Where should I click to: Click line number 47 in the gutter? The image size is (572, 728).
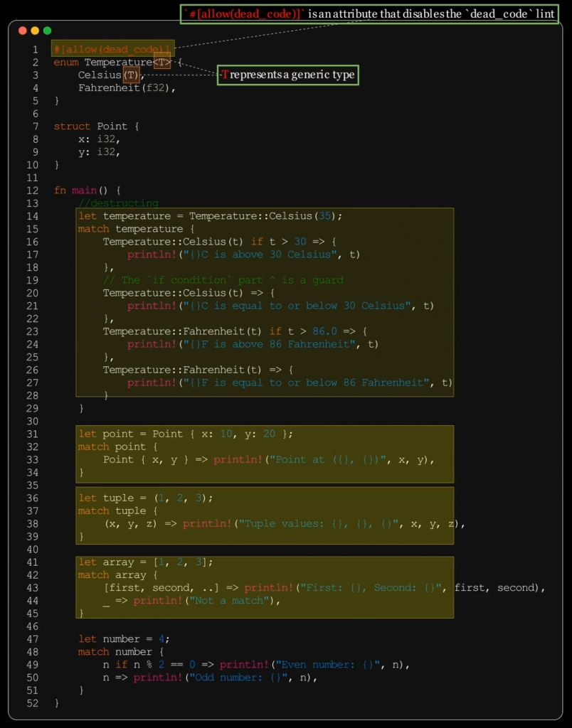point(33,638)
